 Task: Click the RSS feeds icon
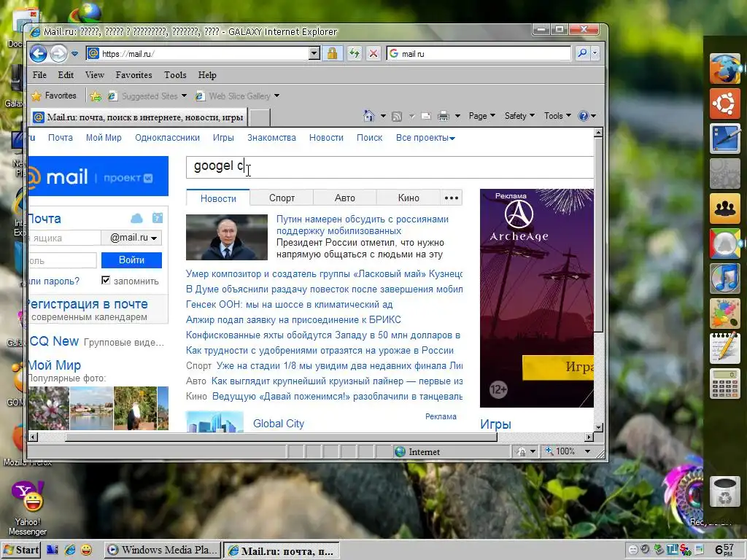pos(396,116)
